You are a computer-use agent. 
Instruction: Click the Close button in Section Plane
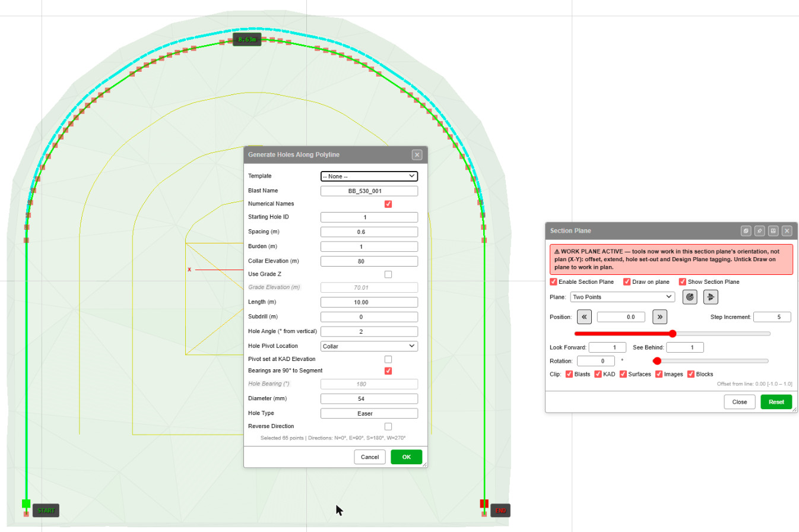[740, 402]
